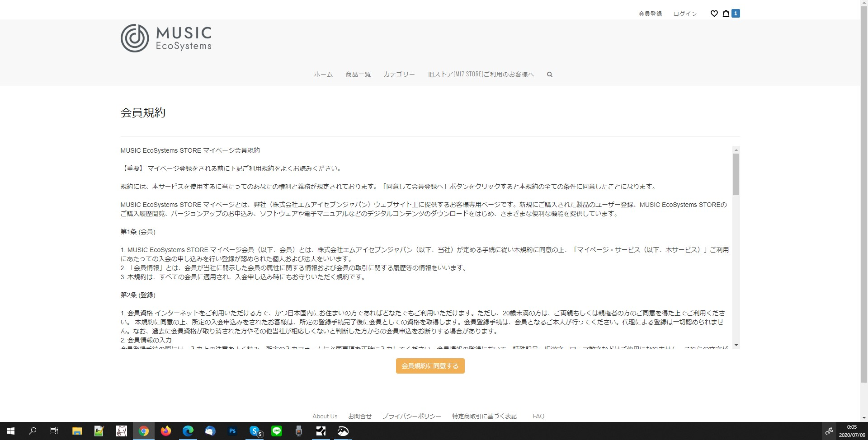Click the 会員規約 page title
The image size is (868, 440).
(x=143, y=112)
